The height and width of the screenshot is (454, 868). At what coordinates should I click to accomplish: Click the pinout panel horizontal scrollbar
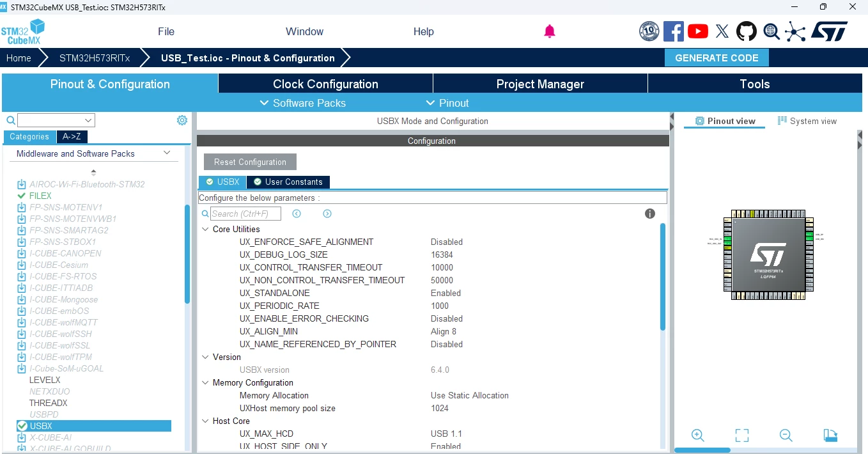(702, 450)
